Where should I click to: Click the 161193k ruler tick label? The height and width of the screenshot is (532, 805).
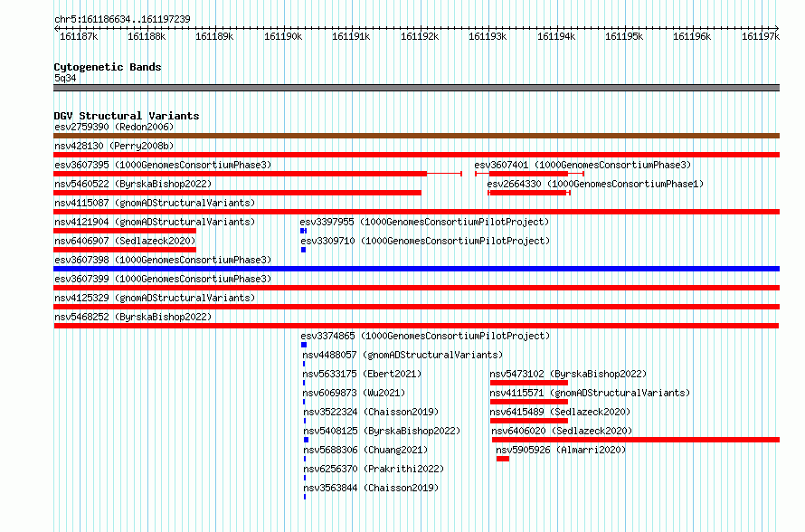488,36
